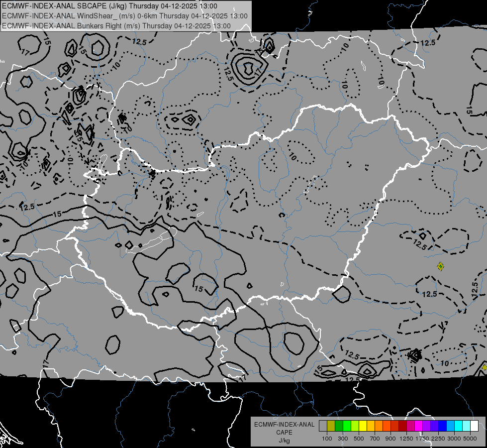Select the brick red swatch after 900

395,426
